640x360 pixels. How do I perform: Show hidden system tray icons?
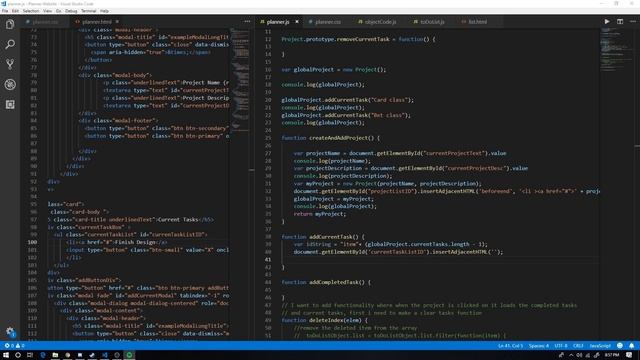pyautogui.click(x=571, y=355)
